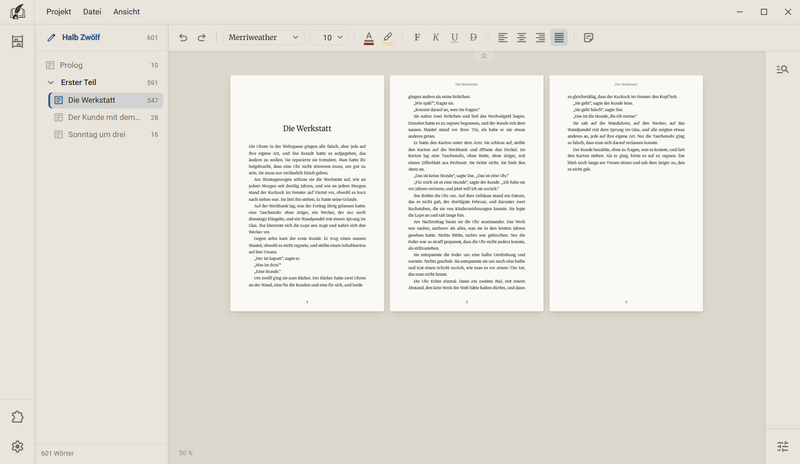Align text to the left

(x=503, y=37)
